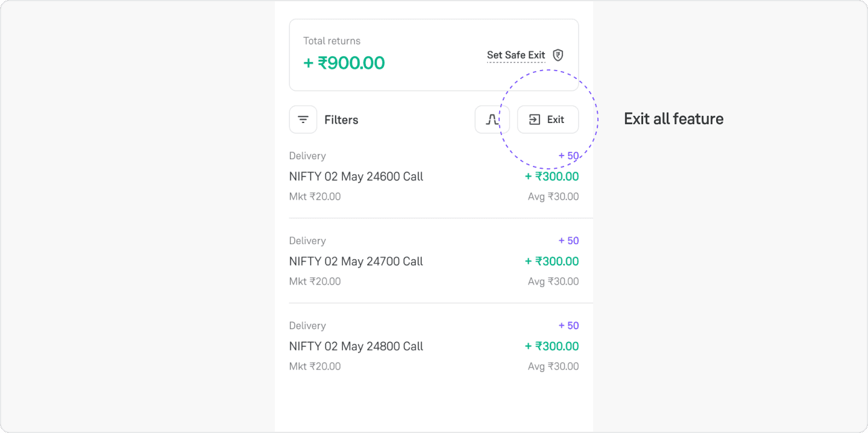
Task: Open the Filters icon button
Action: 303,119
